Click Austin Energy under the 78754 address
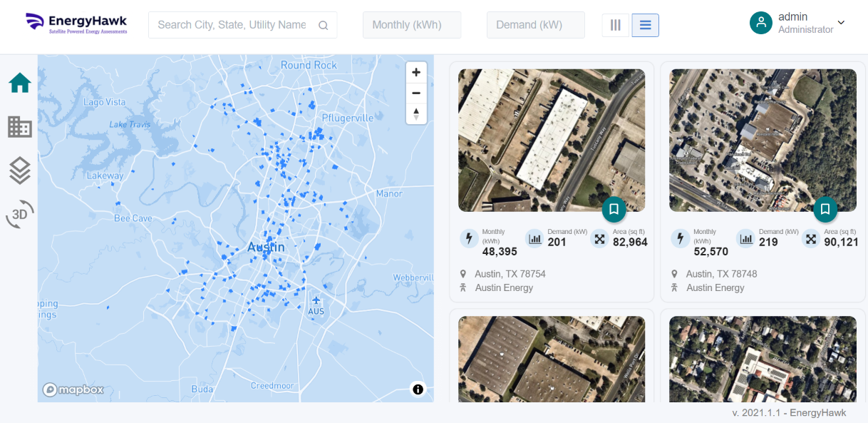 click(504, 288)
